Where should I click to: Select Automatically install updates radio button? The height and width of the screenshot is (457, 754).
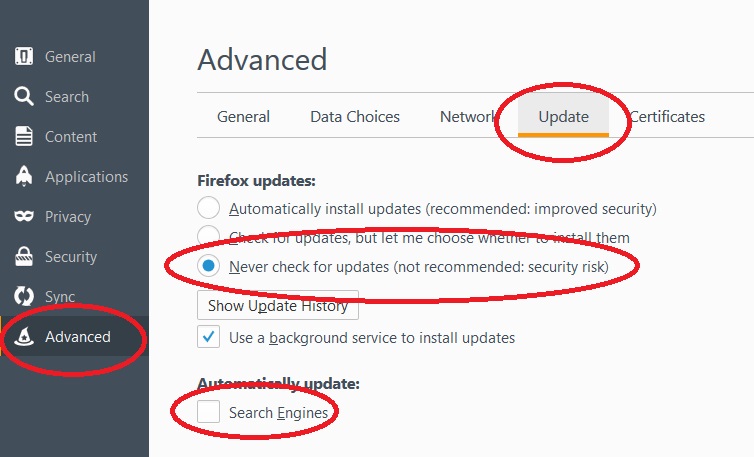pyautogui.click(x=209, y=209)
